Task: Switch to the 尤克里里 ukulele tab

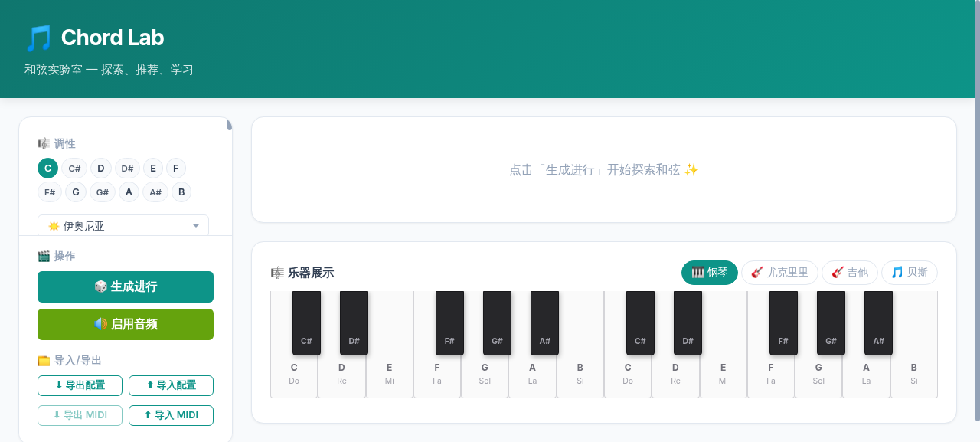Action: coord(779,273)
